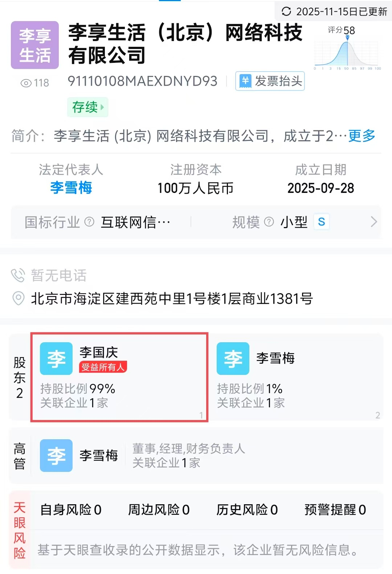Expand the 存续 status tag
This screenshot has width=392, height=574.
88,107
